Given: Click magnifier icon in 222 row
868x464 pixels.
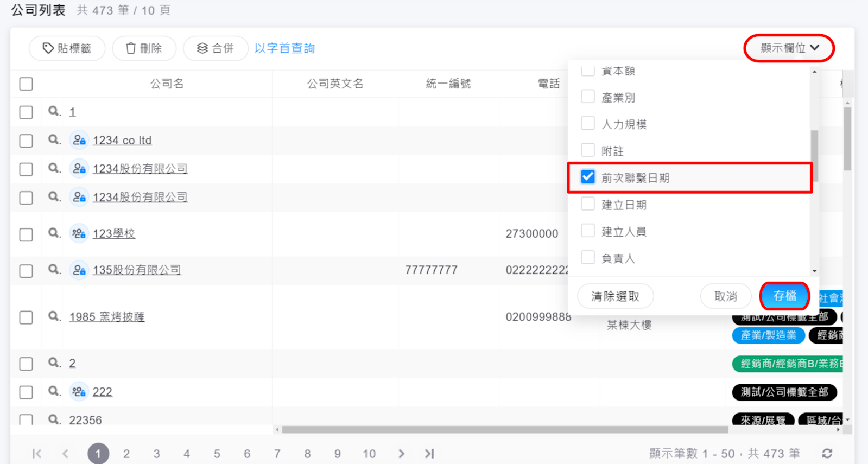Looking at the screenshot, I should 54,391.
